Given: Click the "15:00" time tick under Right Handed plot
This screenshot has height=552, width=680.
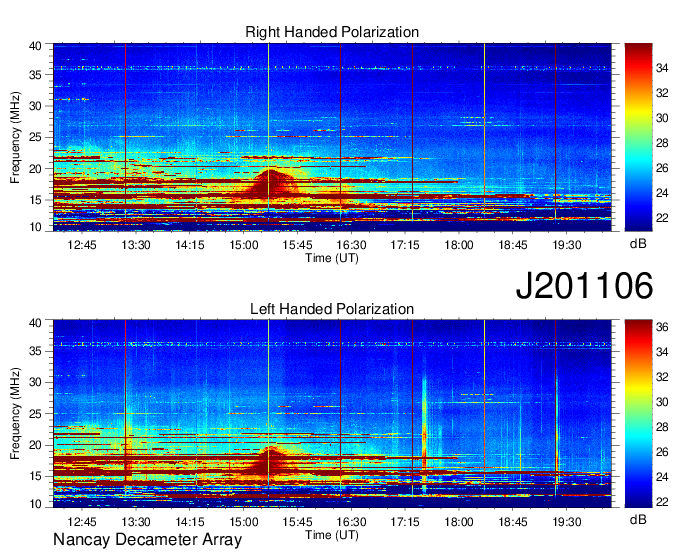Looking at the screenshot, I should (x=244, y=245).
